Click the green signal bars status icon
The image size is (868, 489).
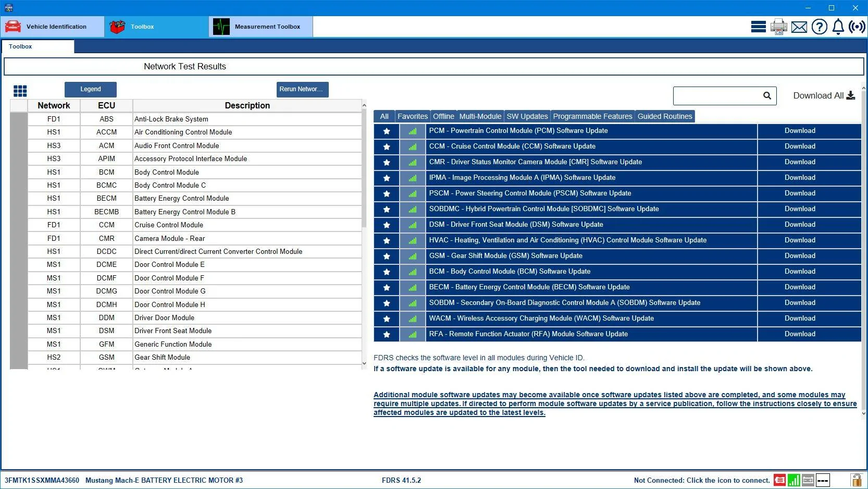click(794, 480)
